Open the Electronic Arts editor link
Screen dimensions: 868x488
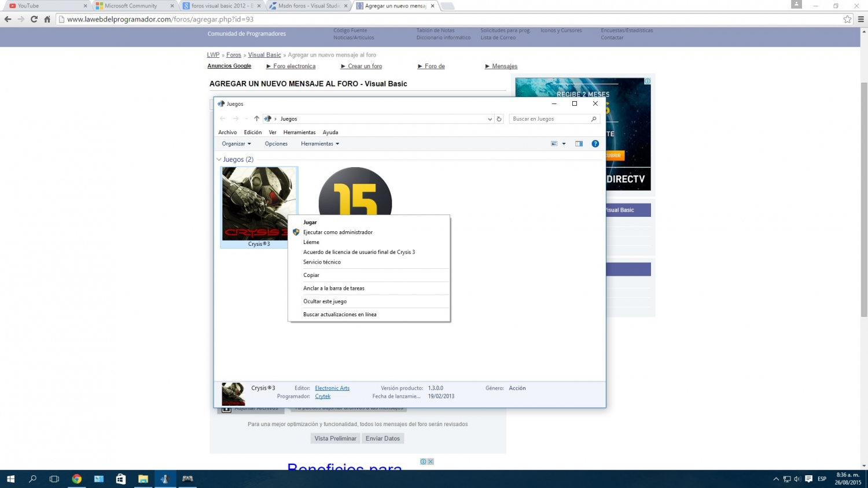click(x=332, y=388)
